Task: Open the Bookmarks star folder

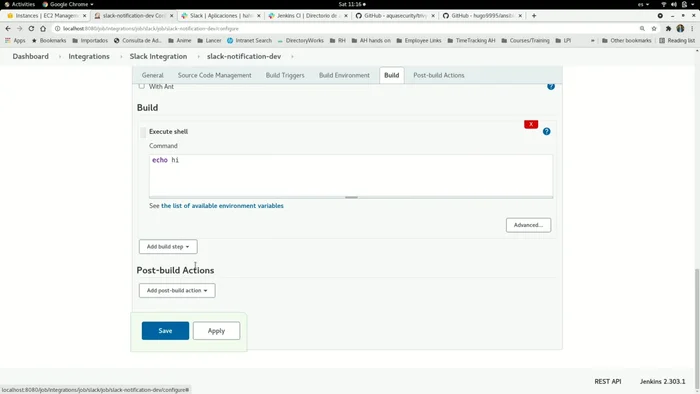Action: pyautogui.click(x=49, y=41)
